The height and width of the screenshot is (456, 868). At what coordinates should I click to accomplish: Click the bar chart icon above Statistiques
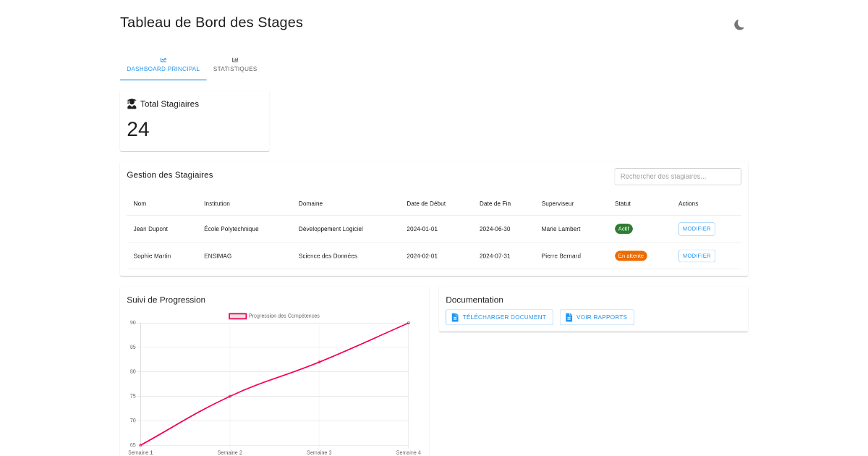tap(235, 59)
